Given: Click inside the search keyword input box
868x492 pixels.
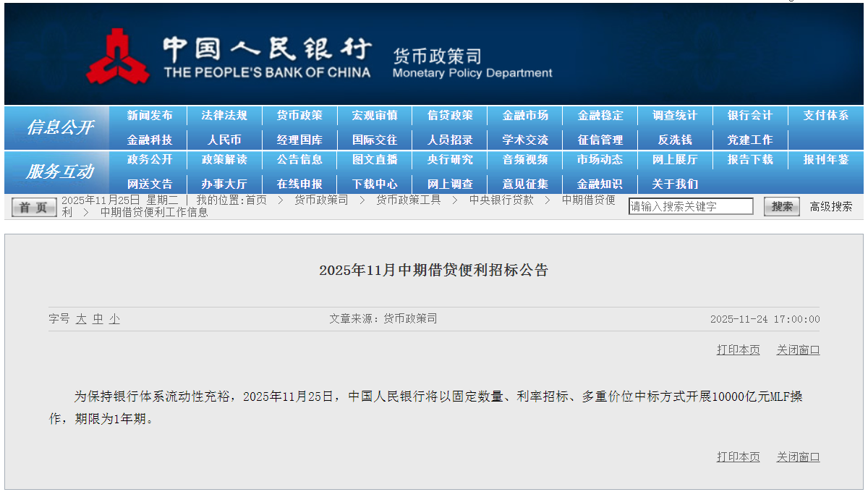Looking at the screenshot, I should coord(691,205).
